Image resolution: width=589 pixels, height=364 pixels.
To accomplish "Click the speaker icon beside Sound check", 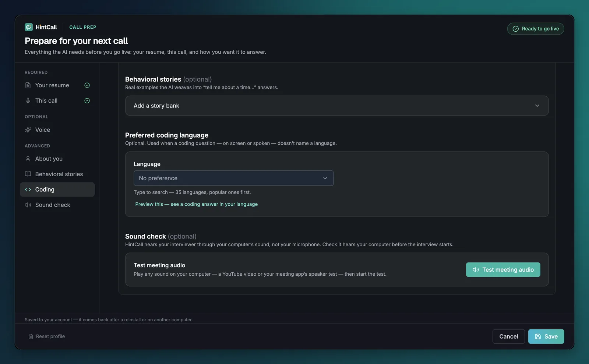I will [28, 205].
